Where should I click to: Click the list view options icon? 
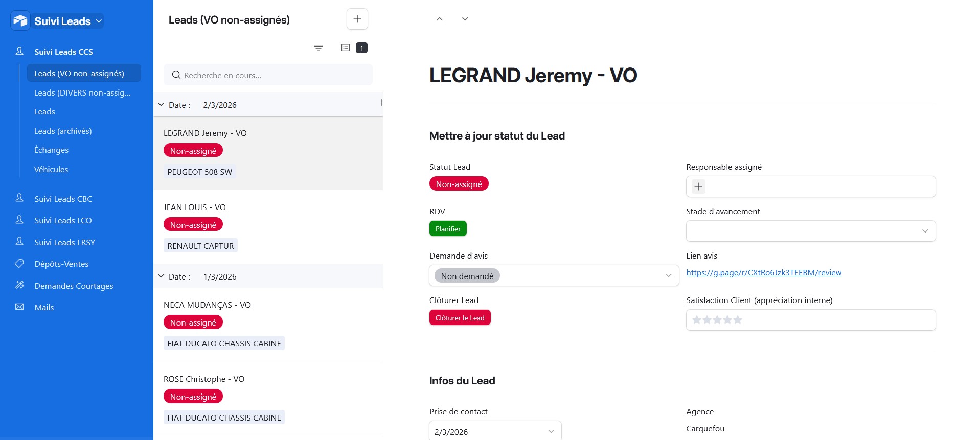[x=346, y=48]
